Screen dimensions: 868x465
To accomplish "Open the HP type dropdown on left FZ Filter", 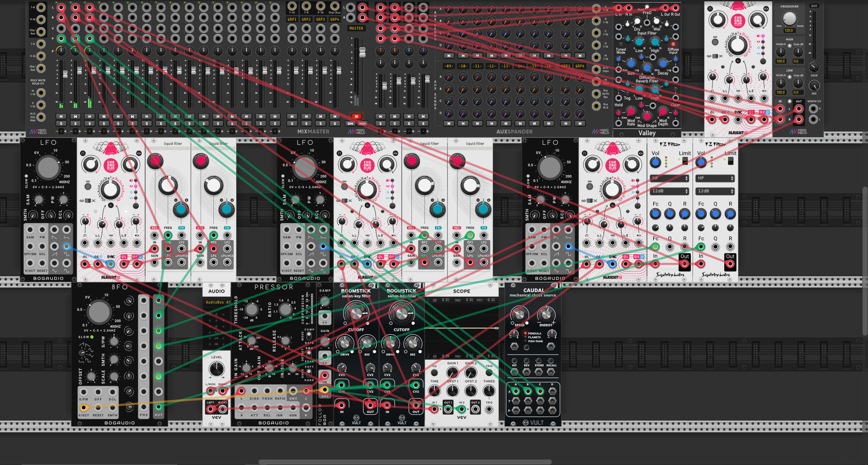I will (670, 178).
